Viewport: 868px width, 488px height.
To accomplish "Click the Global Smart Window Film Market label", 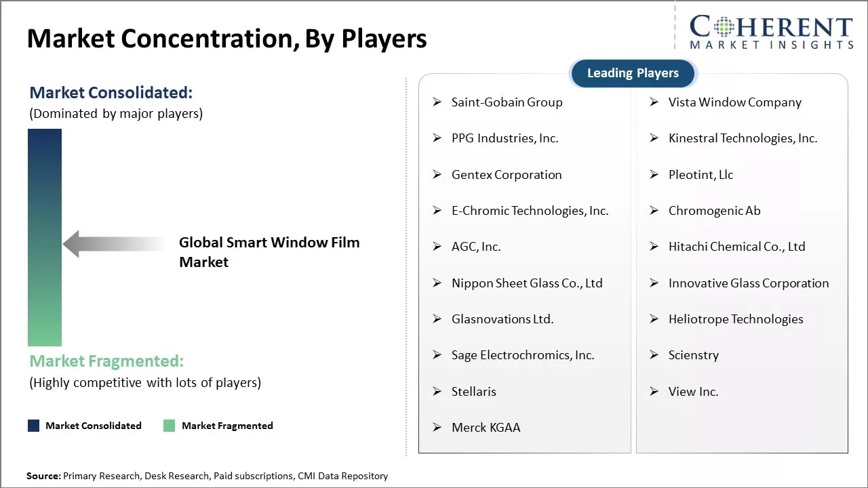I will click(x=269, y=252).
